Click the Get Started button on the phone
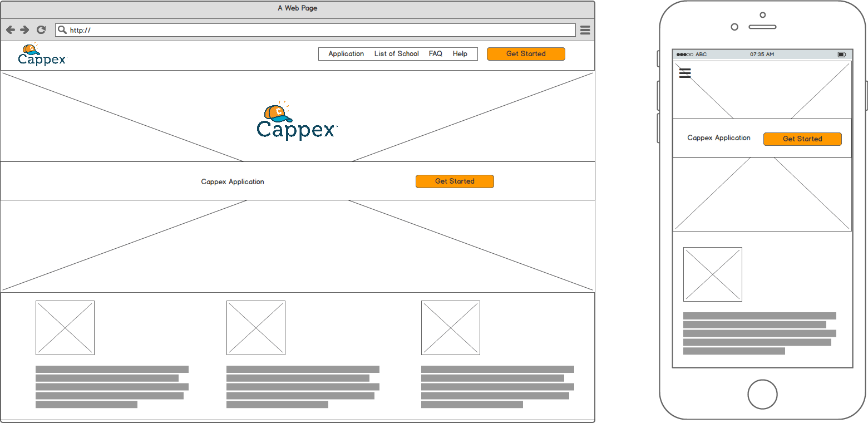Screen dimensions: 868x423 click(802, 139)
